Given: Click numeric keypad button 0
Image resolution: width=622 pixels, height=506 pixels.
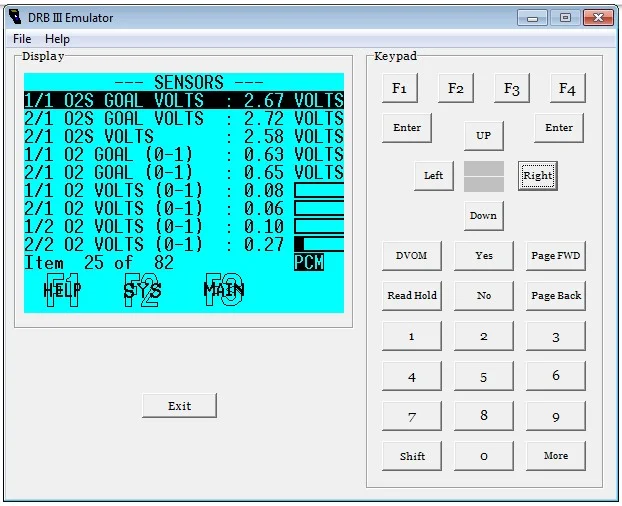Looking at the screenshot, I should (x=484, y=456).
